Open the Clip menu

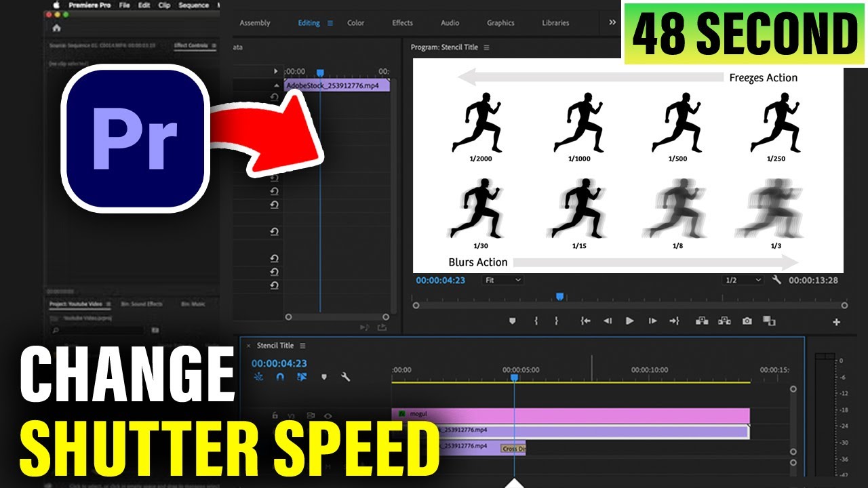164,5
